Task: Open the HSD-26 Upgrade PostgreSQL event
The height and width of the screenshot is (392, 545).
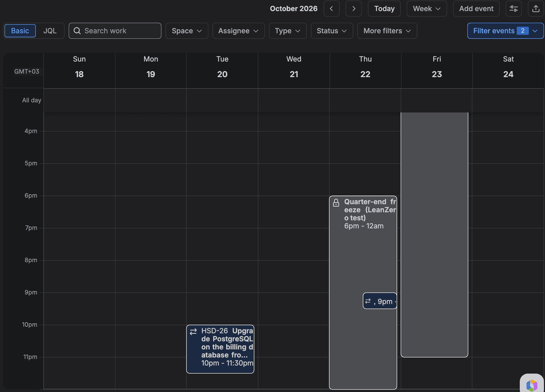Action: click(x=220, y=349)
